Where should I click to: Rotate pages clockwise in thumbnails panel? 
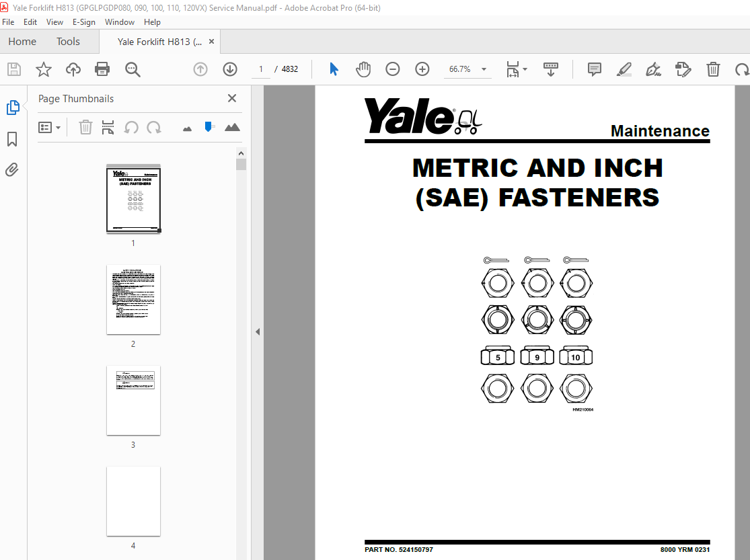click(x=154, y=127)
